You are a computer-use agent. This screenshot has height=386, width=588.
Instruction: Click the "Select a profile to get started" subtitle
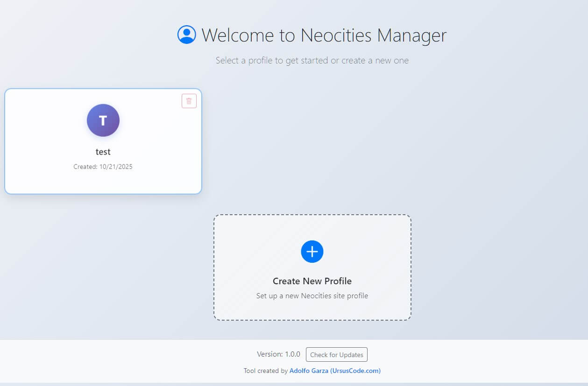point(312,61)
